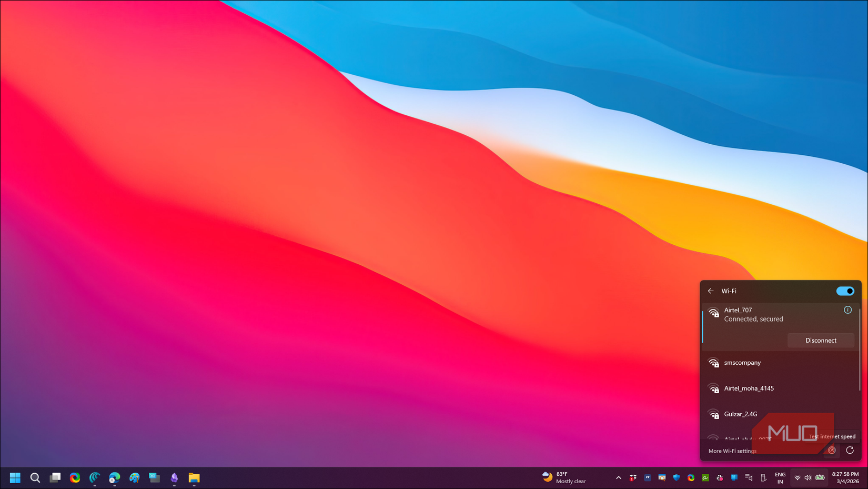Open Microsoft Edge from the taskbar
Screen dimensions: 868x489
115,478
